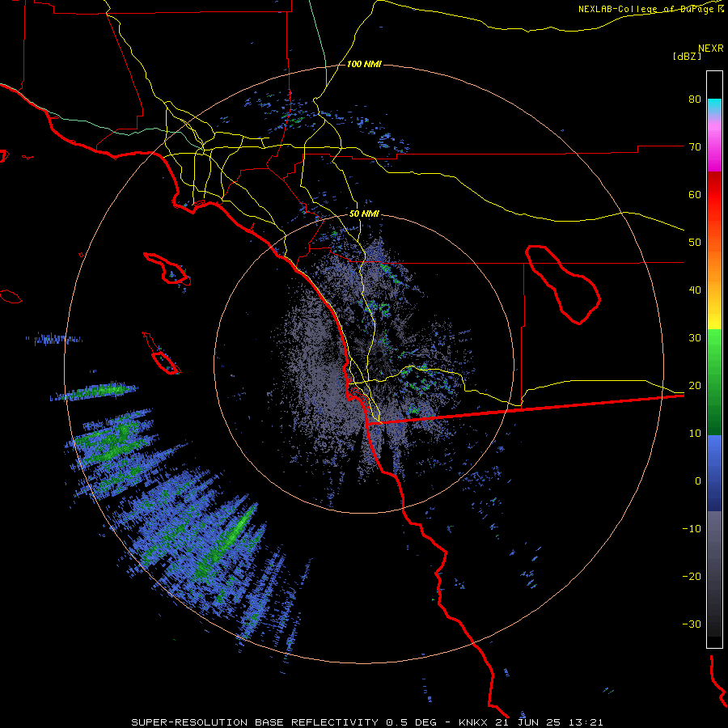Click the 100 NMI range ring label
The image size is (728, 728).
tap(364, 64)
